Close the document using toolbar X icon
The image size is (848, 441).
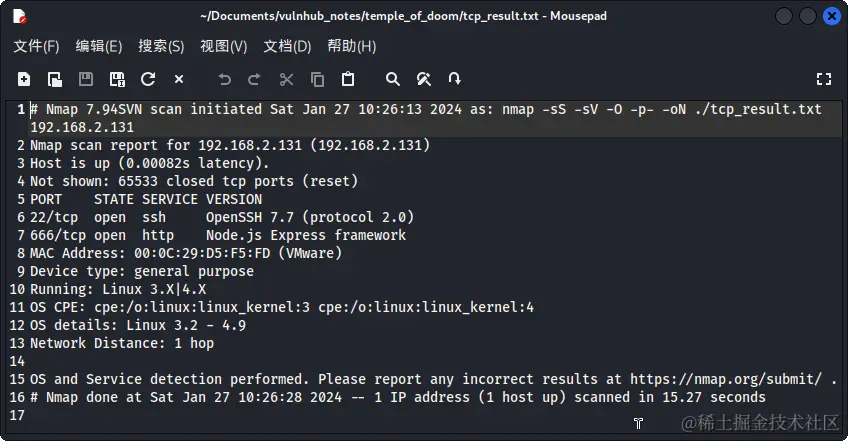(x=179, y=79)
